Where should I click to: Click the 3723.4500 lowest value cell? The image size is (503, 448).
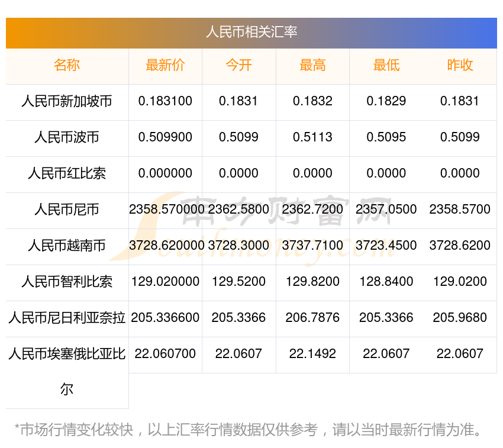(x=386, y=246)
